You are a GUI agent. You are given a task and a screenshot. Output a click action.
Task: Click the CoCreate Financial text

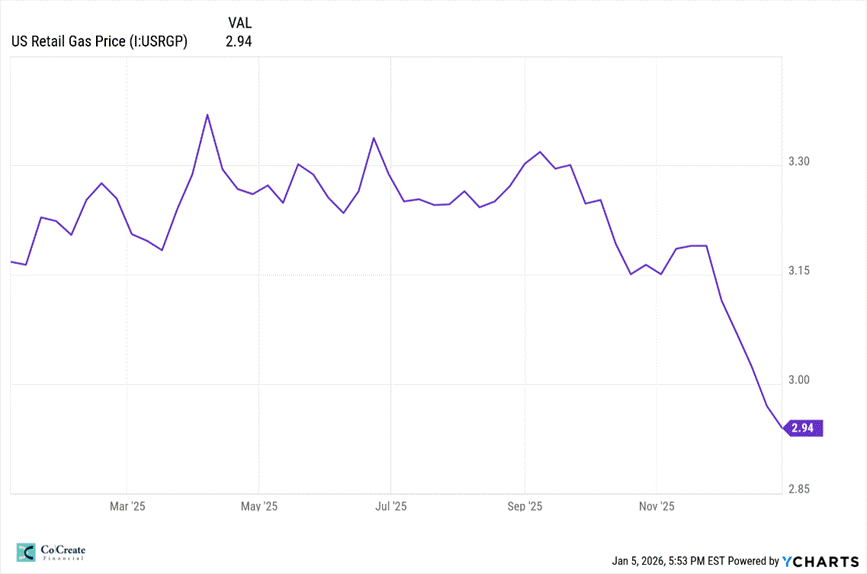click(x=63, y=552)
